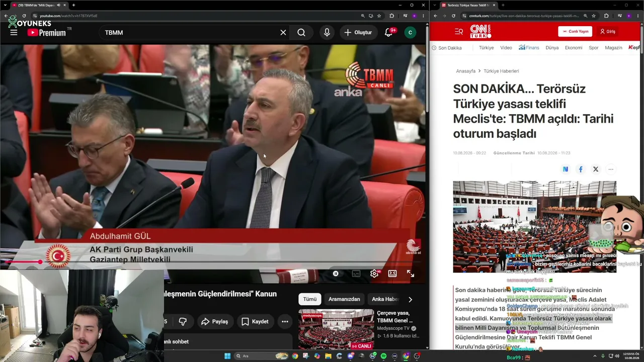Screen dimensions: 644x362
Task: Go to YouTube Premium home logo
Action: (x=47, y=33)
